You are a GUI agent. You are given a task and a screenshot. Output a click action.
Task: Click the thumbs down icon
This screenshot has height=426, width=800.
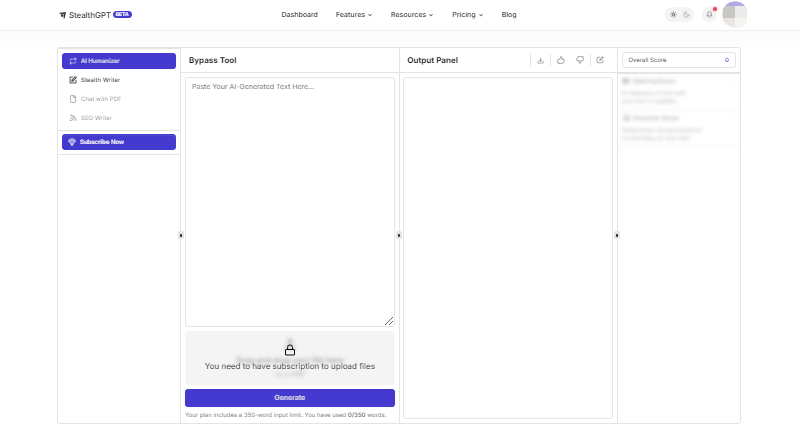click(x=580, y=60)
